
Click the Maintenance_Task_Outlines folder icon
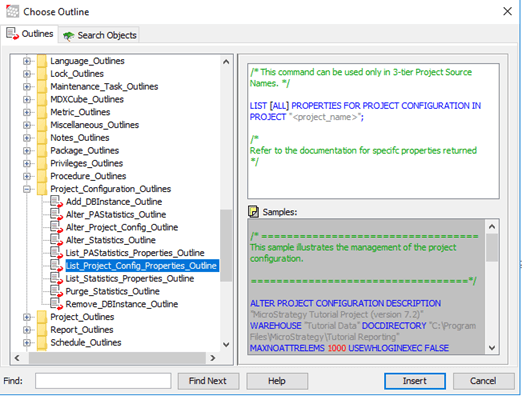[42, 87]
